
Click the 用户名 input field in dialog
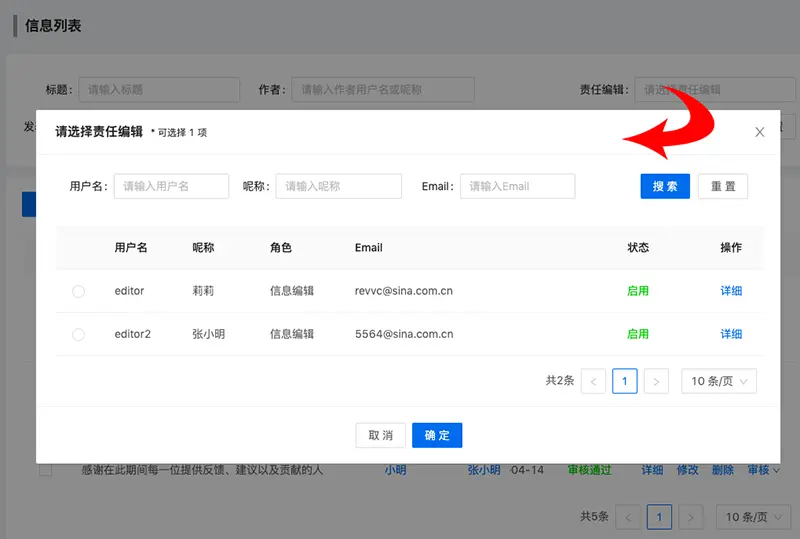click(x=171, y=186)
